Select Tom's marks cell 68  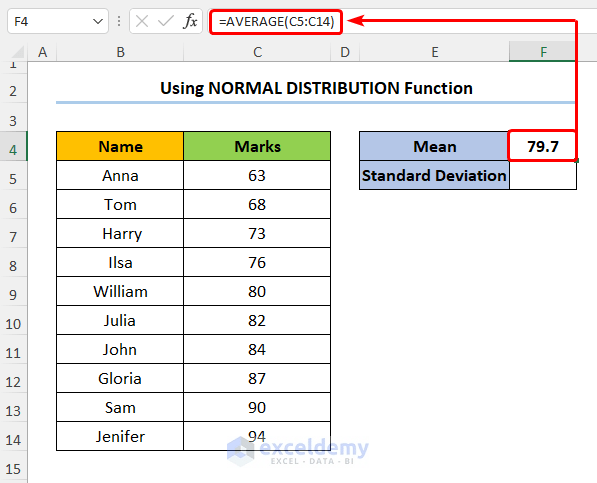pyautogui.click(x=257, y=204)
